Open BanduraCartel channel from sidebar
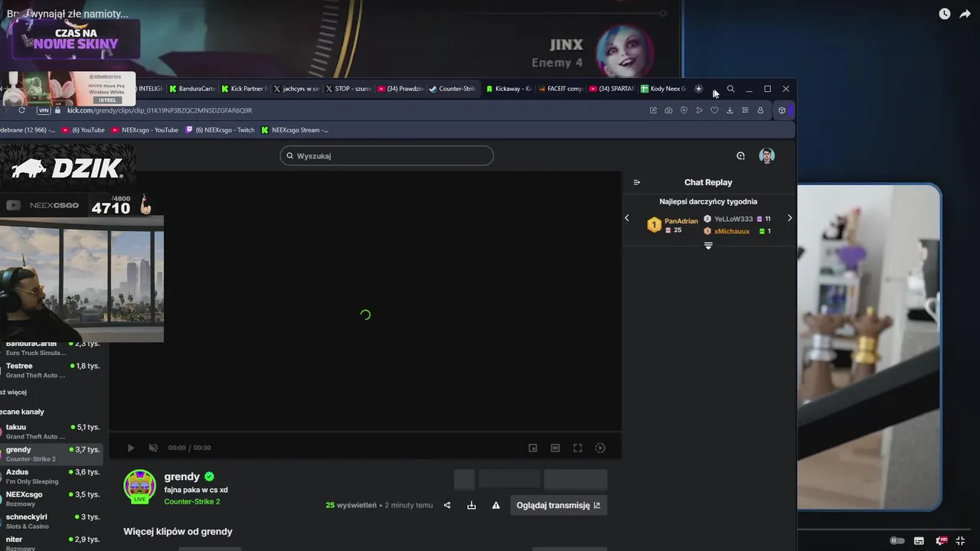Viewport: 980px width, 551px height. point(51,348)
